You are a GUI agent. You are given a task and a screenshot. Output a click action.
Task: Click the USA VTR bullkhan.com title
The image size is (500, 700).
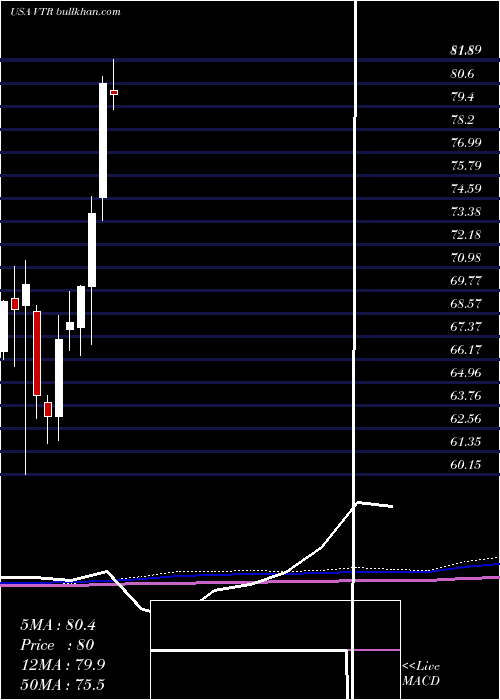pyautogui.click(x=65, y=11)
